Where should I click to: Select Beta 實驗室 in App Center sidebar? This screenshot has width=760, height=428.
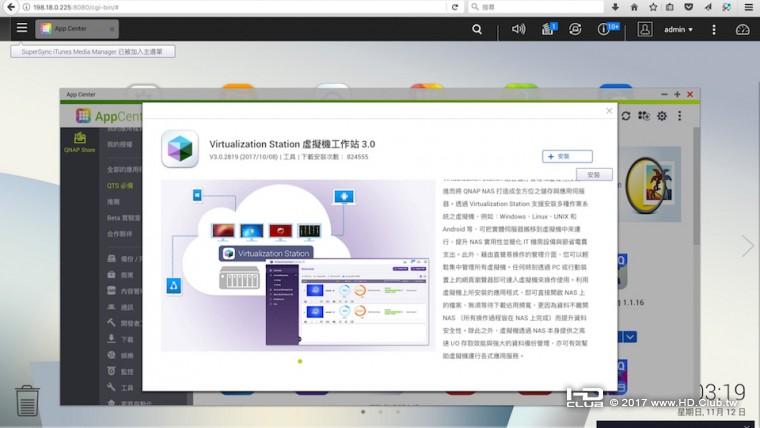tap(124, 218)
